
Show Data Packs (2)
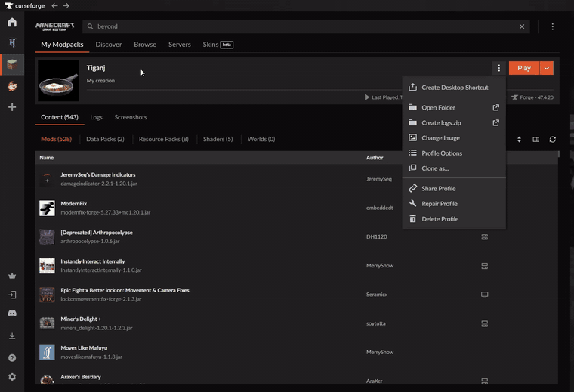click(x=105, y=140)
